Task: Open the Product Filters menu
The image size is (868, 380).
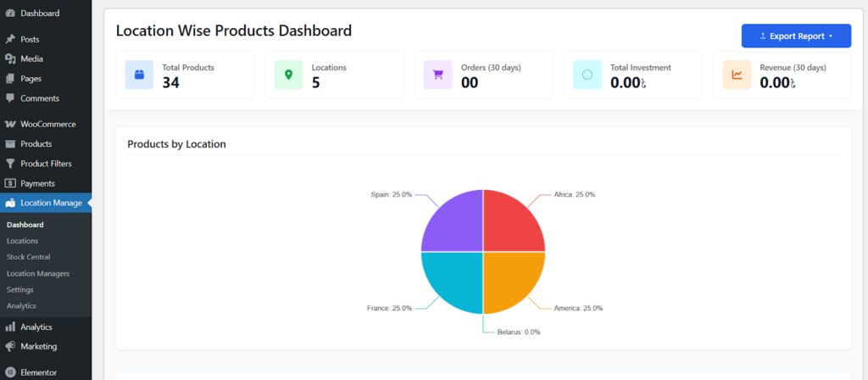Action: pyautogui.click(x=46, y=164)
